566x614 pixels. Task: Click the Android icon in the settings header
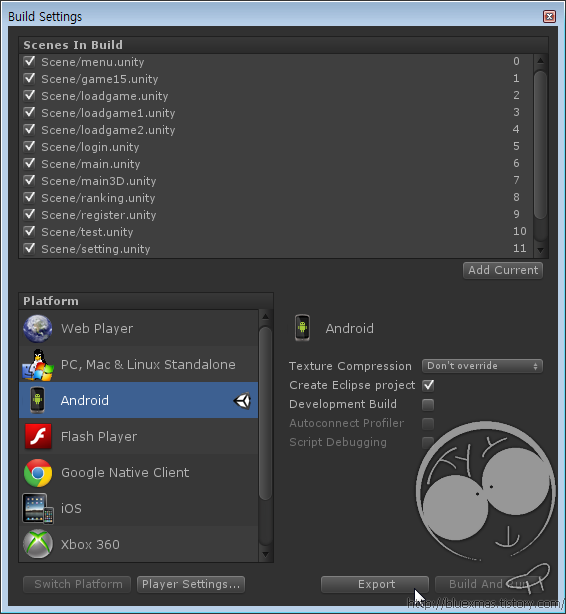coord(302,328)
